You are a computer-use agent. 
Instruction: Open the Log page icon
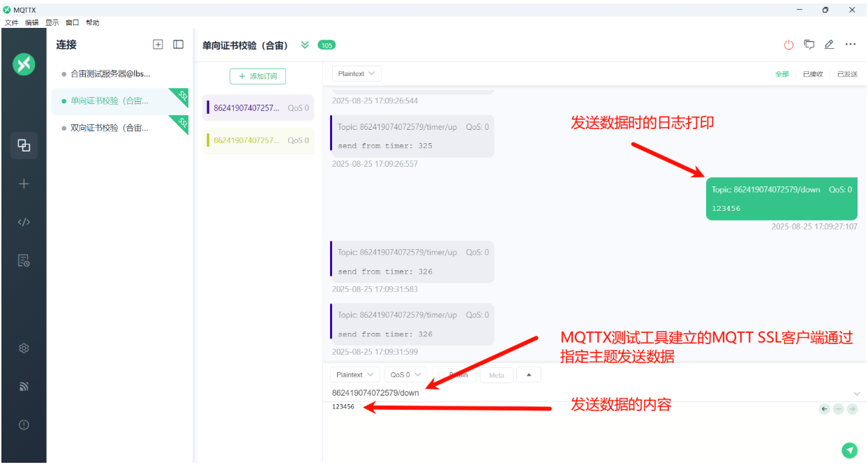(x=24, y=260)
